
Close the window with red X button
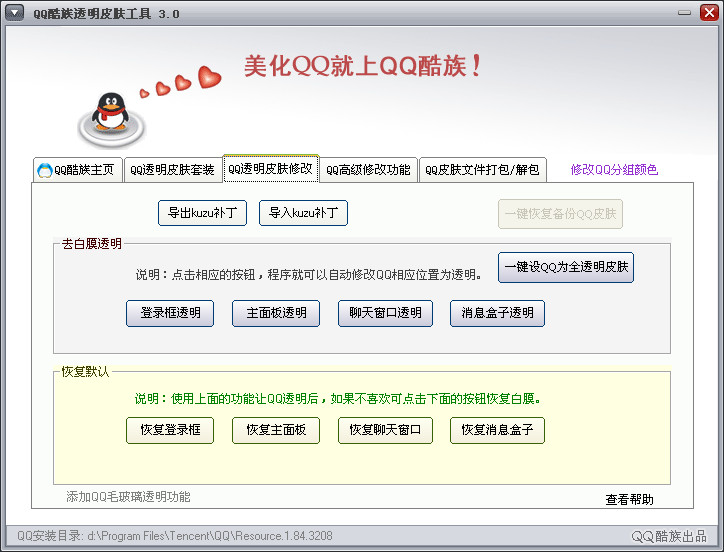pos(709,12)
